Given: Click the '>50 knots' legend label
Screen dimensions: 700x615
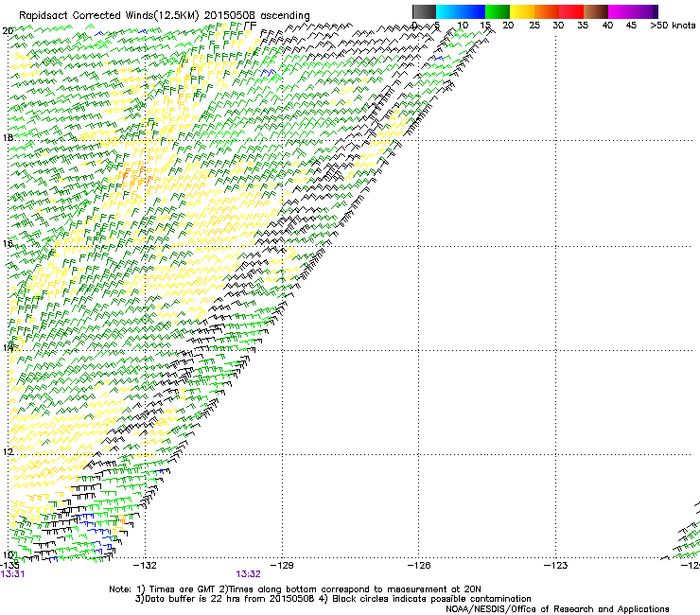Looking at the screenshot, I should pyautogui.click(x=673, y=26).
